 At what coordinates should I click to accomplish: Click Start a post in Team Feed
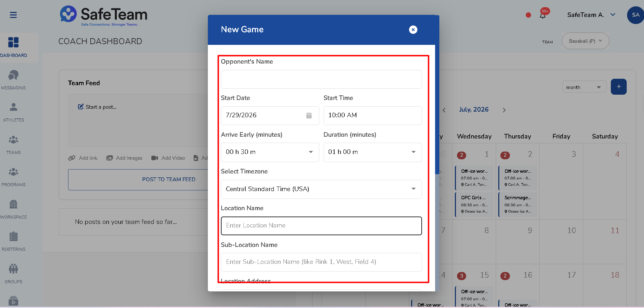97,107
